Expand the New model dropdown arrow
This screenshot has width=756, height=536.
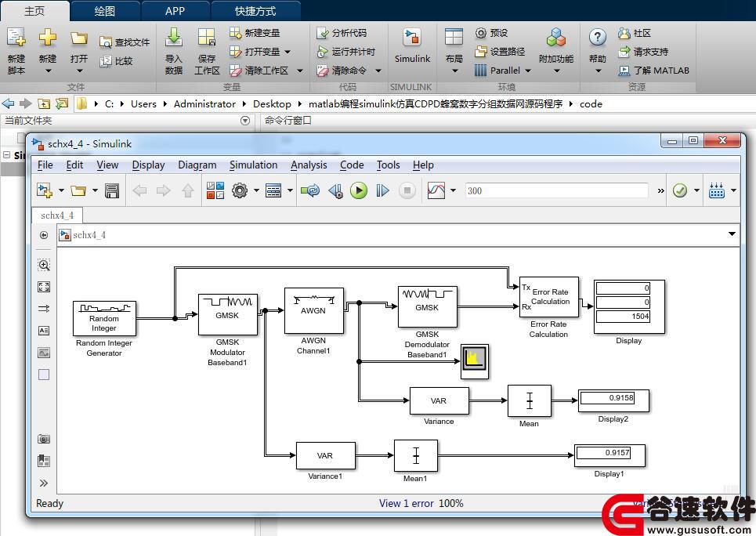[61, 190]
